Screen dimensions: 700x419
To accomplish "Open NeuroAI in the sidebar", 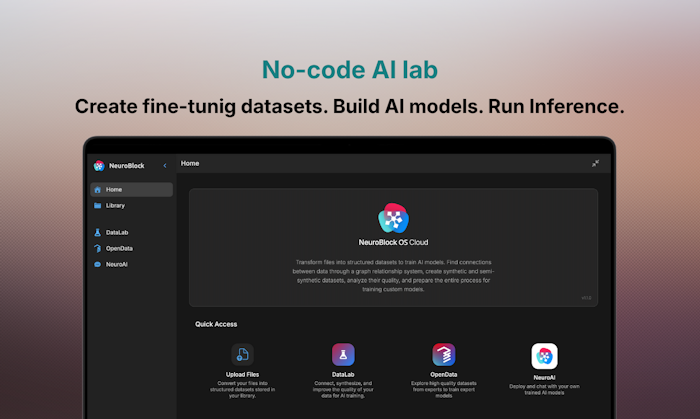I will pyautogui.click(x=131, y=265).
